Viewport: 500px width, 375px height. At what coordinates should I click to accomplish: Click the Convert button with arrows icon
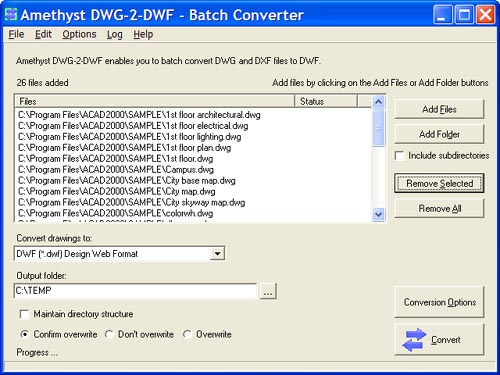(x=439, y=340)
